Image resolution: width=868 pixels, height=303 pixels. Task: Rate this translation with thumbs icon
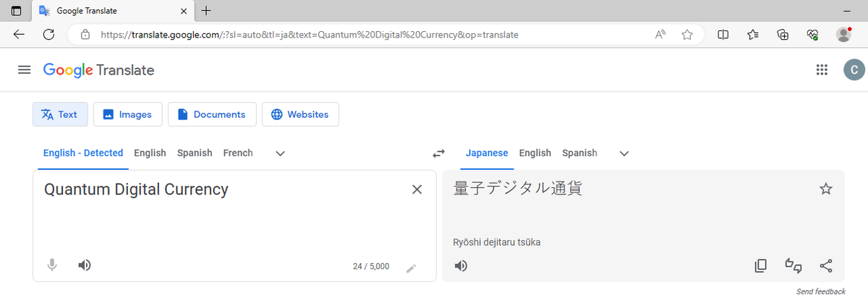click(793, 265)
